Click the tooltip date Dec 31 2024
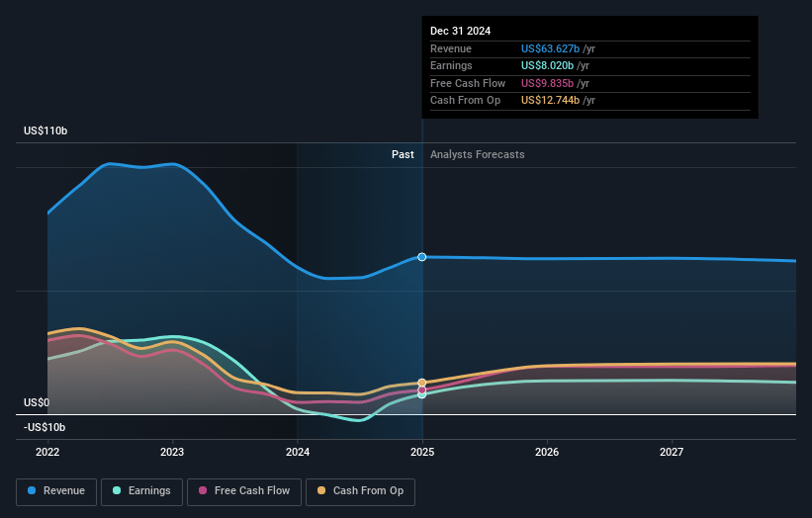Viewport: 812px width, 518px height. point(460,31)
